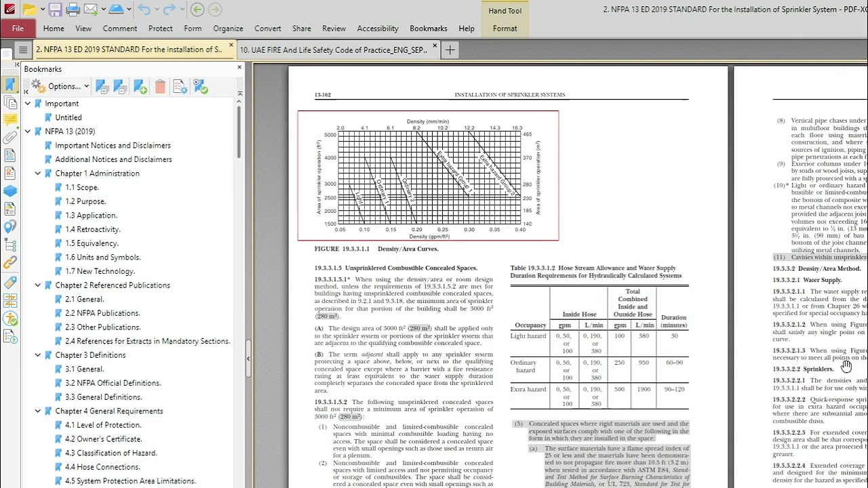
Task: Open the Comments pane icon in sidebar
Action: point(9,120)
